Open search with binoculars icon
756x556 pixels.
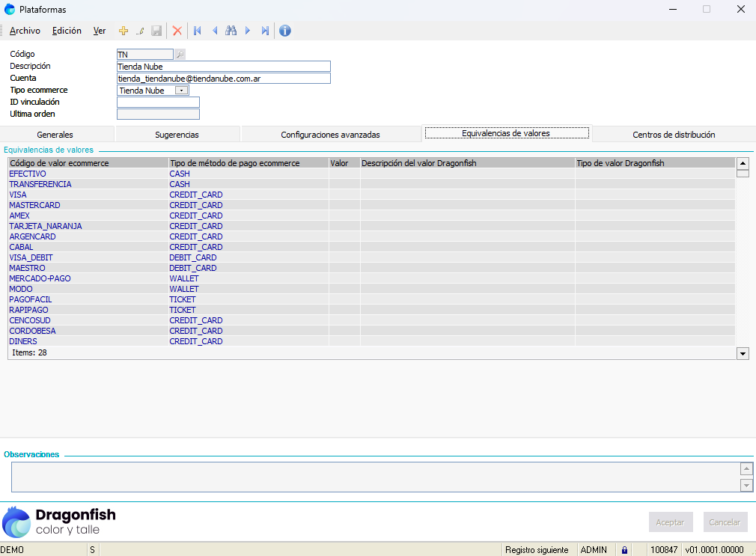tap(231, 31)
